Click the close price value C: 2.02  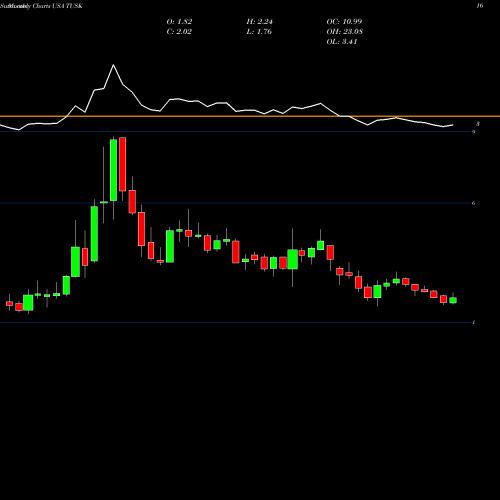coord(179,32)
